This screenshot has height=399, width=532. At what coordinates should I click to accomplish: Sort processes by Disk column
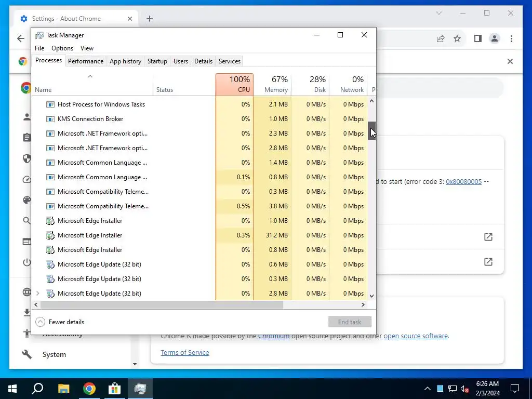tap(311, 85)
